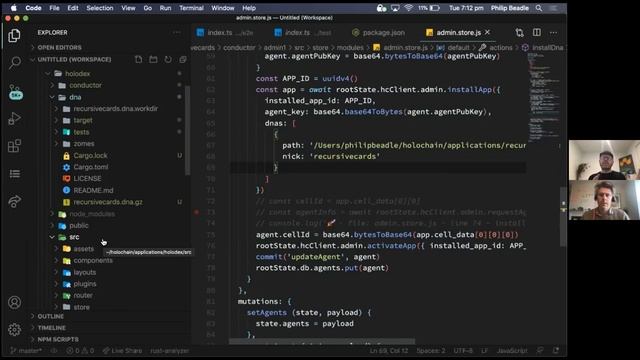Viewport: 640px width, 360px height.
Task: Click the master branch in status bar
Action: [26, 351]
